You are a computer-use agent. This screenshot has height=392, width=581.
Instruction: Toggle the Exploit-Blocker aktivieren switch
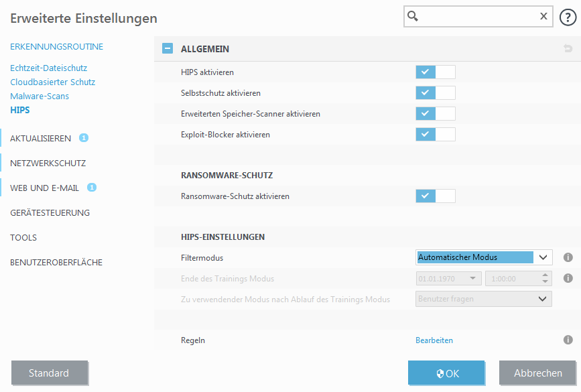435,135
